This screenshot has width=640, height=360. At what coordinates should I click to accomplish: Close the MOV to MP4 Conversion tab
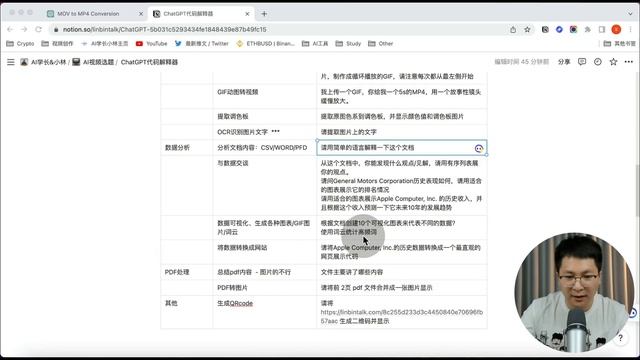click(x=141, y=13)
